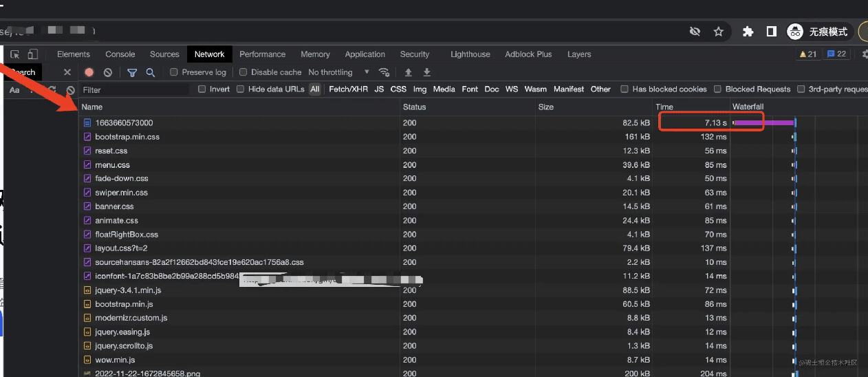This screenshot has height=377, width=868.
Task: Filter requests by Fetch/XHR type
Action: click(348, 89)
